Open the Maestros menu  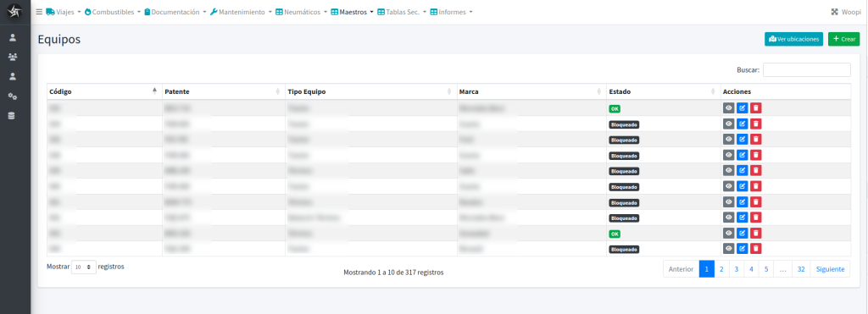(352, 12)
